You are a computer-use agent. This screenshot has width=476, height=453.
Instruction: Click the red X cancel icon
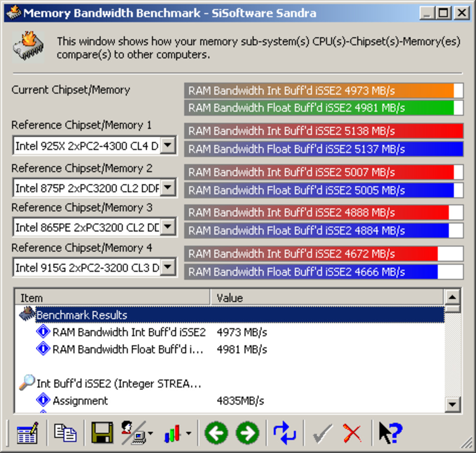(352, 433)
